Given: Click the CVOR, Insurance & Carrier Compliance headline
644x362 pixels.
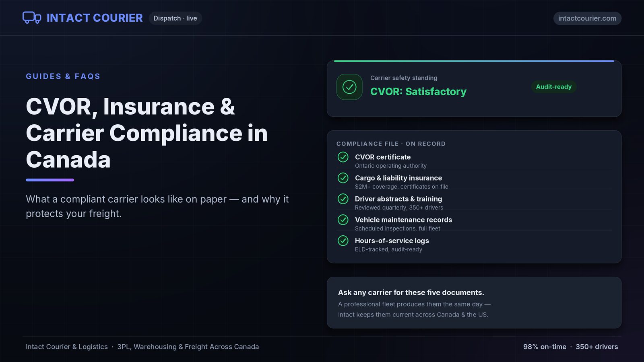Looking at the screenshot, I should coord(147,133).
